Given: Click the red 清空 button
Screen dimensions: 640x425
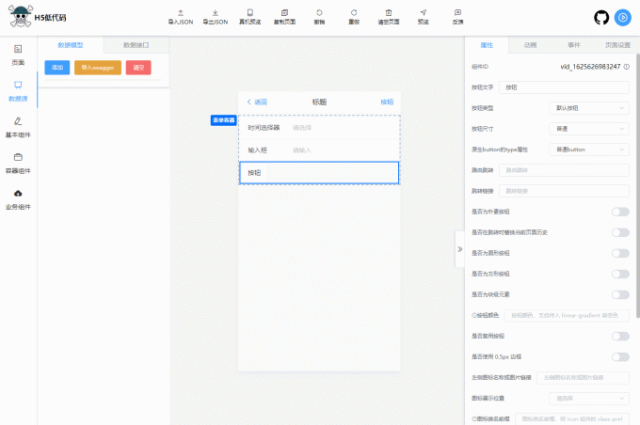Looking at the screenshot, I should pyautogui.click(x=138, y=67).
